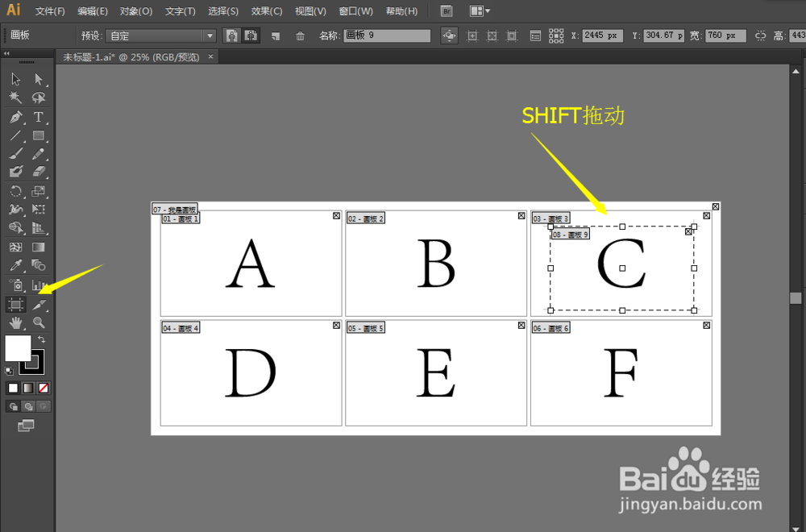The width and height of the screenshot is (806, 532).
Task: Select the Pencil tool
Action: coord(39,154)
